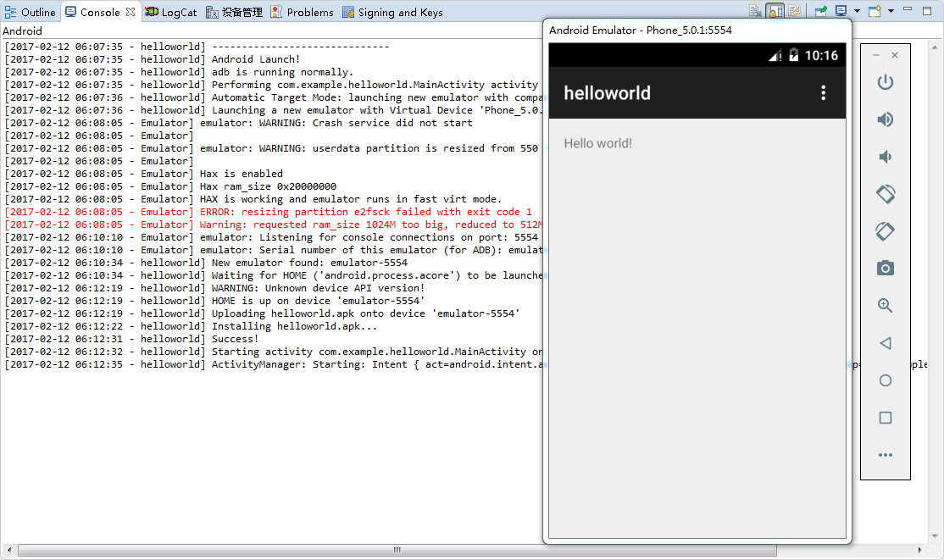The image size is (944, 560).
Task: Click 'Crash service did not start' warning line
Action: (239, 123)
